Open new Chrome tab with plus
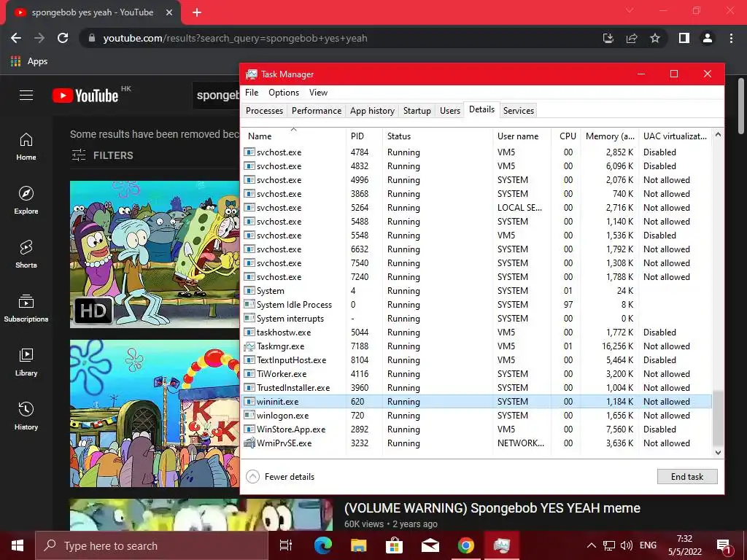Image resolution: width=747 pixels, height=560 pixels. pos(197,12)
